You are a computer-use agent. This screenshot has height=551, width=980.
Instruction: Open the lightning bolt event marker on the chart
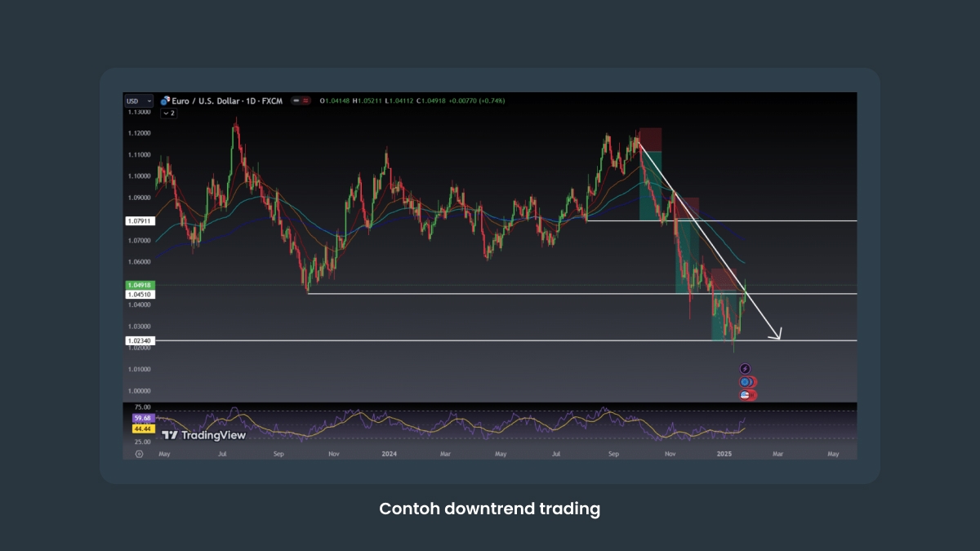(x=745, y=368)
